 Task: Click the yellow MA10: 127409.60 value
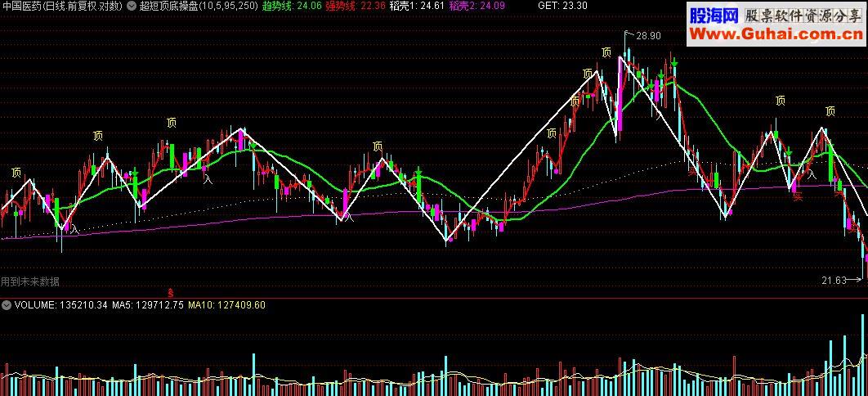pyautogui.click(x=227, y=304)
